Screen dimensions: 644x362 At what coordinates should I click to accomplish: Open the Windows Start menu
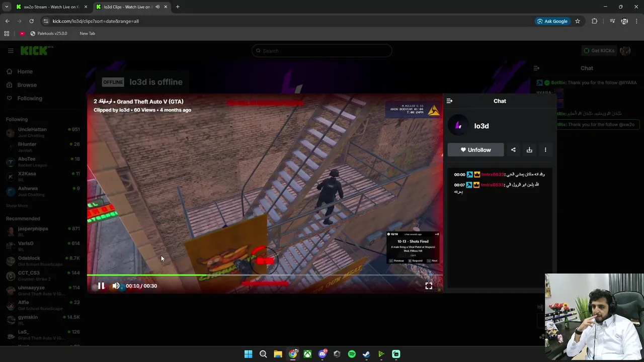pyautogui.click(x=248, y=354)
